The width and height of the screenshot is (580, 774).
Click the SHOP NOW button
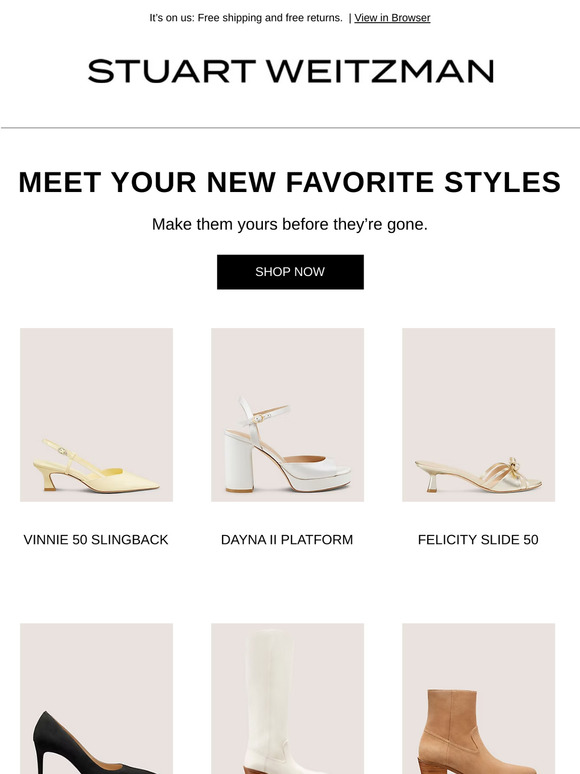click(x=290, y=272)
